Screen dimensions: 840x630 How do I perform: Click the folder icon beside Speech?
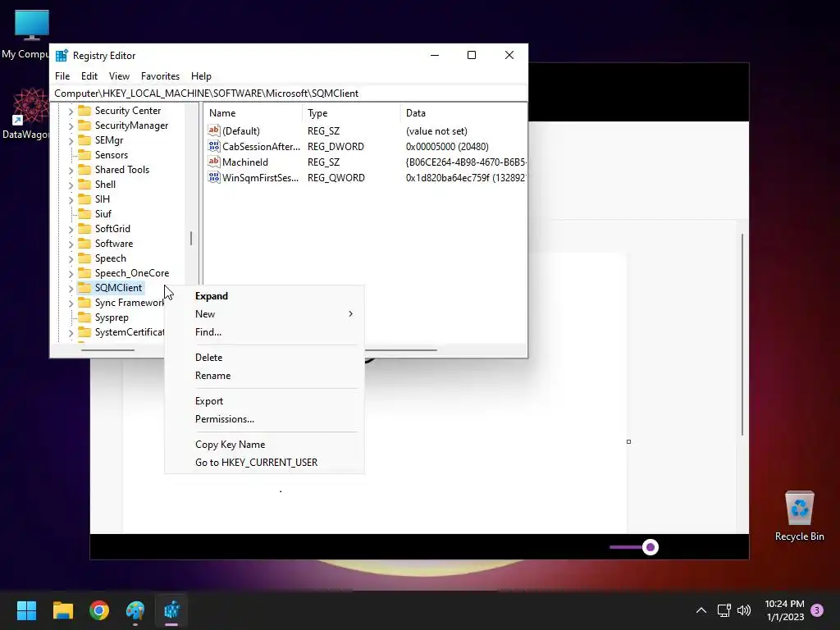(x=84, y=258)
